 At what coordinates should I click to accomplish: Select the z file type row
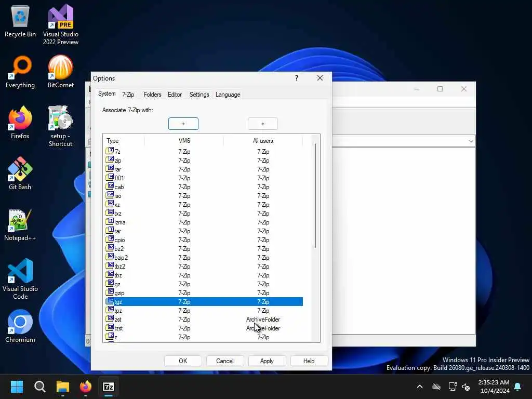(x=204, y=337)
